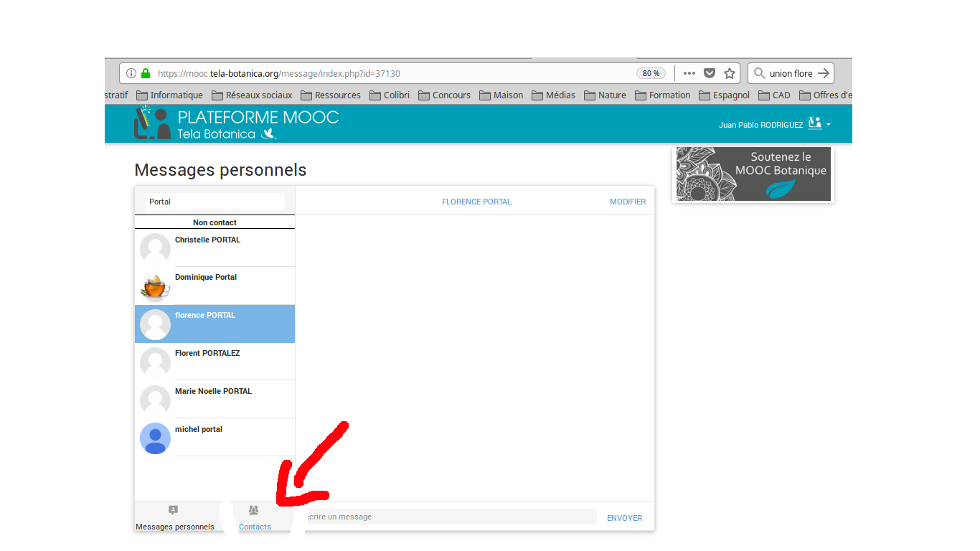Click the site information circle icon

point(131,73)
